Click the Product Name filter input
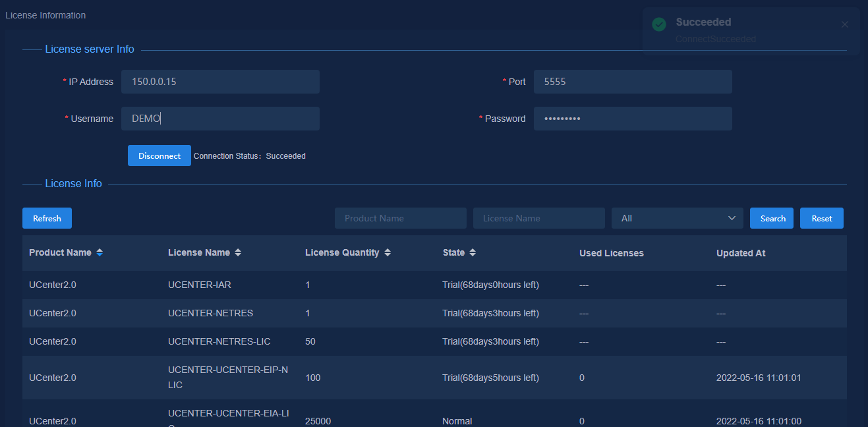Viewport: 868px width, 427px height. click(x=401, y=218)
